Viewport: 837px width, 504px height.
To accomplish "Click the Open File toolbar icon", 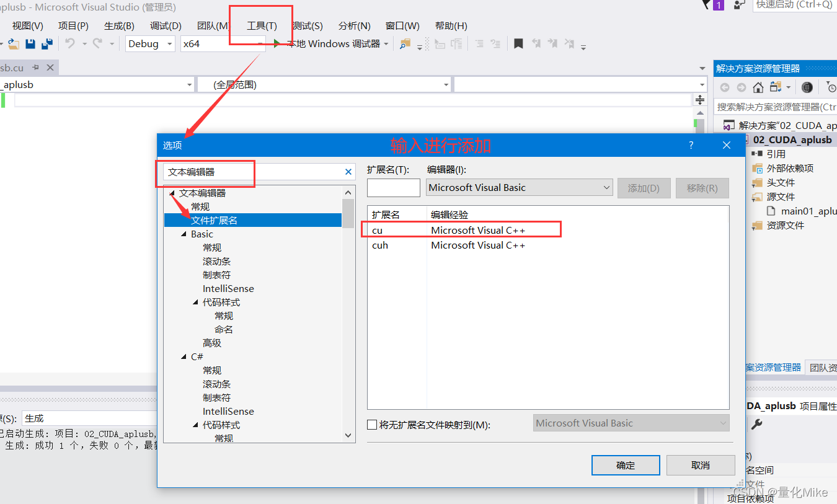I will click(x=14, y=44).
